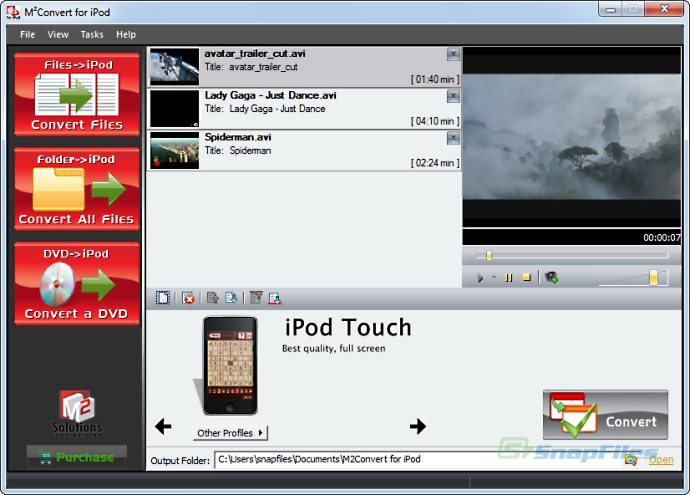
Task: Click the 'Title: Spiderman' text
Action: pos(238,150)
